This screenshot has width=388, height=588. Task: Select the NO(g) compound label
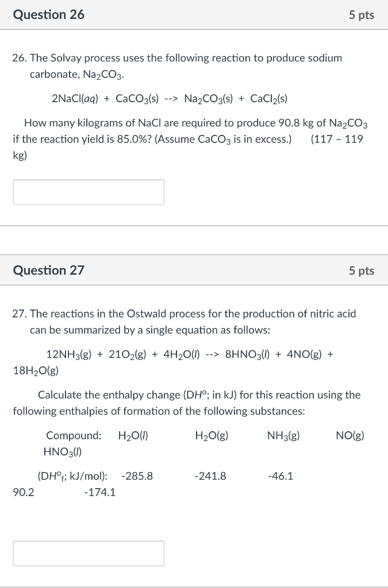click(351, 435)
